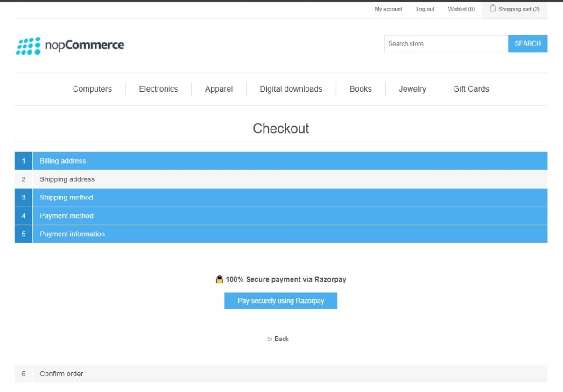Go to Digital downloads category

point(291,89)
